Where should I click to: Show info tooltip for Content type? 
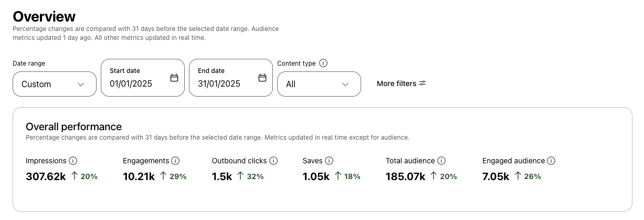click(323, 63)
